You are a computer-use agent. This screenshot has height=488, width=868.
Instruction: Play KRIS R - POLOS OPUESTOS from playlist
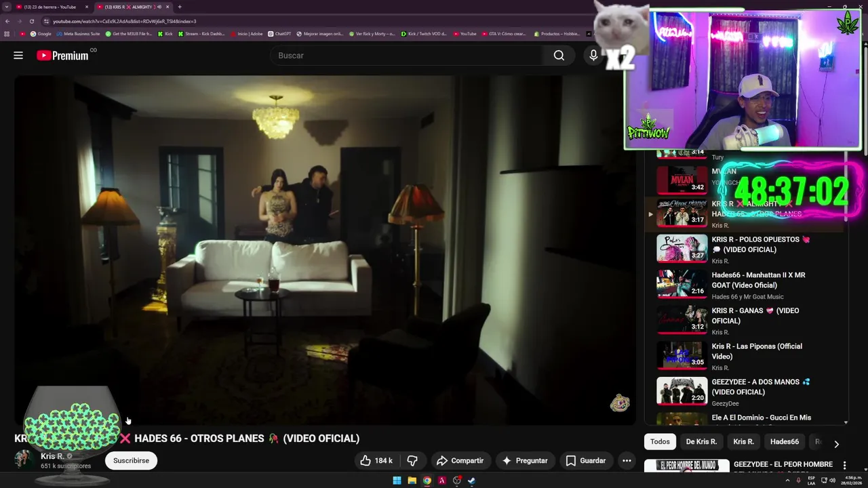click(760, 245)
